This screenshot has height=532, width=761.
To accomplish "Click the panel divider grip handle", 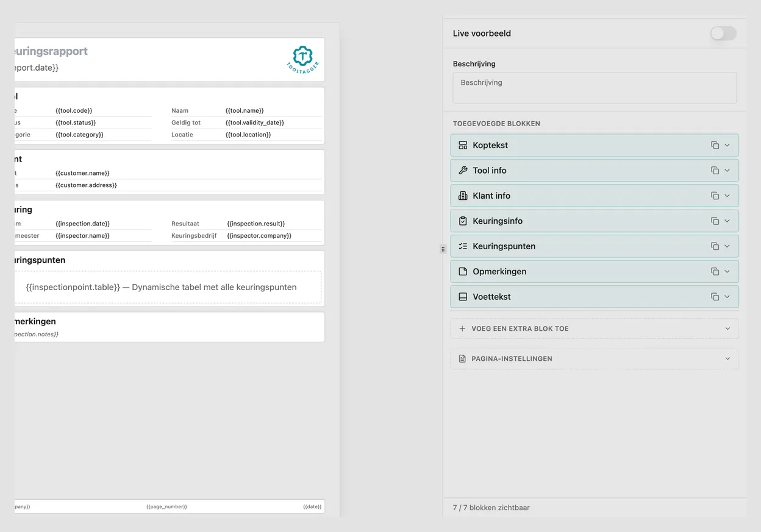I will tap(443, 249).
